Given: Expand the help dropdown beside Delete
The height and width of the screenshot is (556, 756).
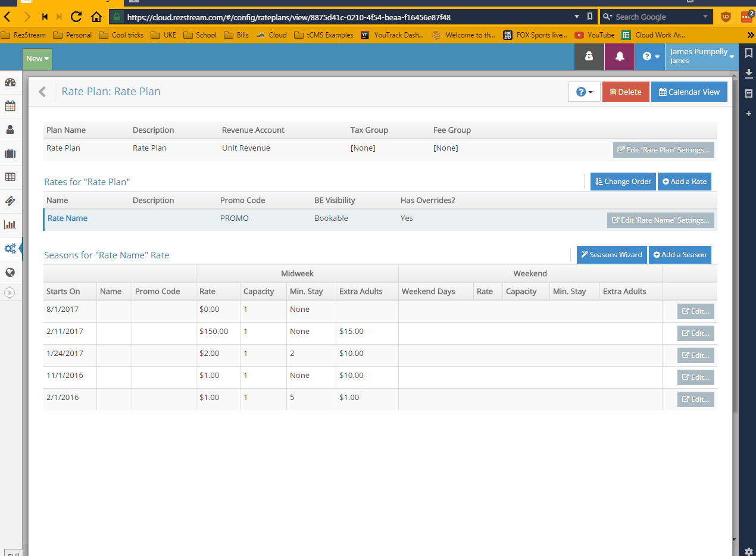Looking at the screenshot, I should [585, 92].
